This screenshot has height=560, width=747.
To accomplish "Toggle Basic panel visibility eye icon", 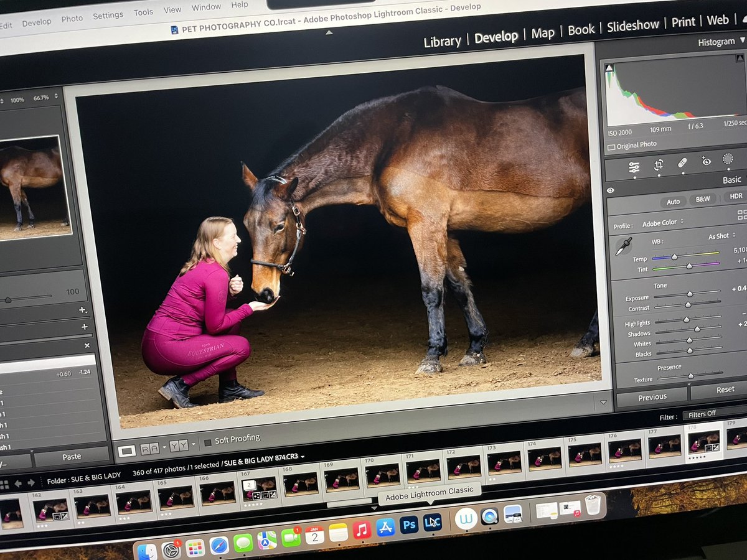I will (x=611, y=191).
